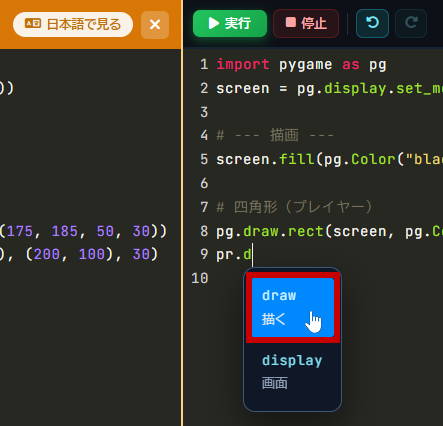Viewport: 443px width, 426px height.
Task: Click "(175, 185, 50, 30))" in the left code panel
Action: pyautogui.click(x=83, y=231)
